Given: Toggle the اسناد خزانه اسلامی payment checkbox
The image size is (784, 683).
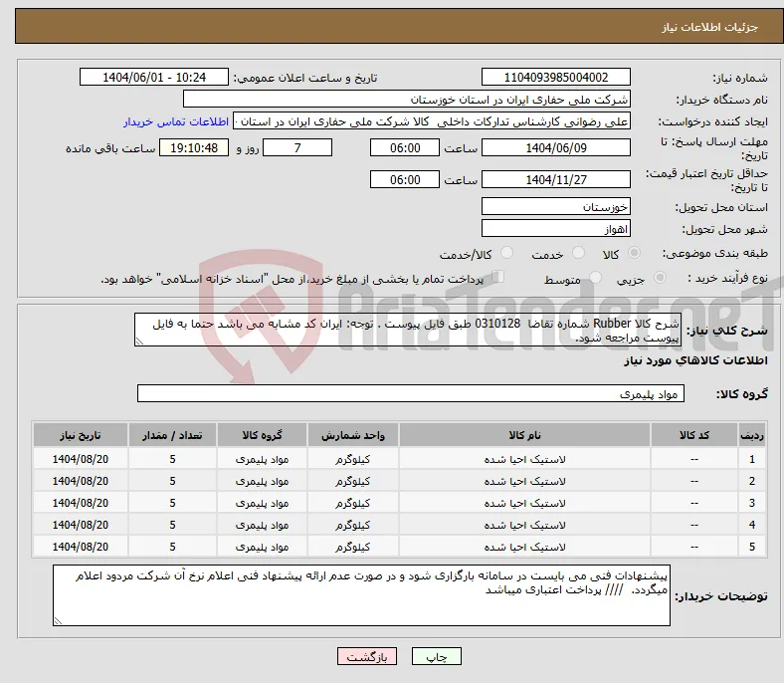Looking at the screenshot, I should 497,276.
